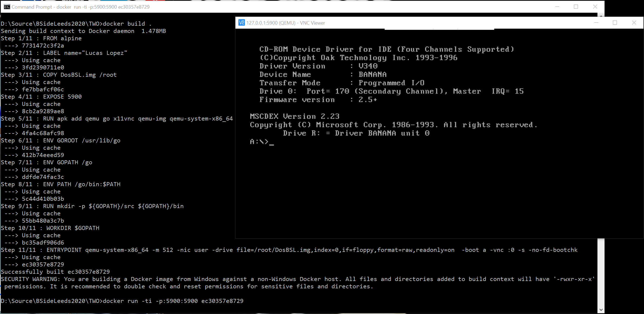644x314 pixels.
Task: Click the 'Successfully built ec30357e8729' output line
Action: tap(55, 272)
